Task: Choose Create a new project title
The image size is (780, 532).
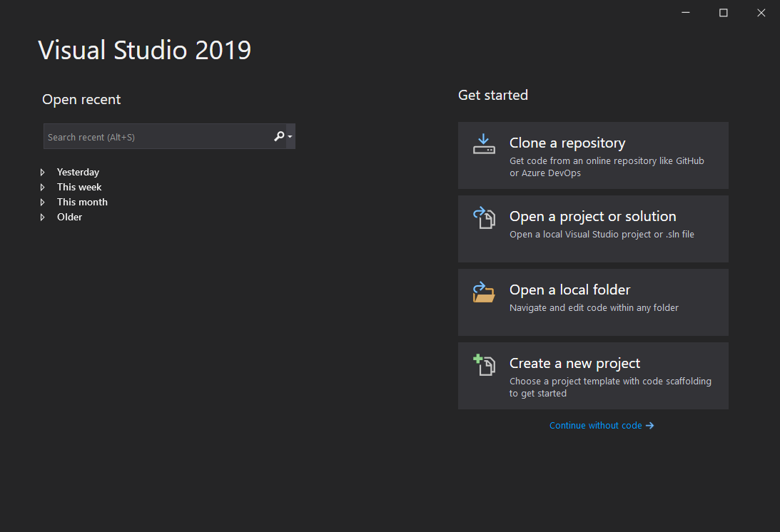Action: coord(574,364)
